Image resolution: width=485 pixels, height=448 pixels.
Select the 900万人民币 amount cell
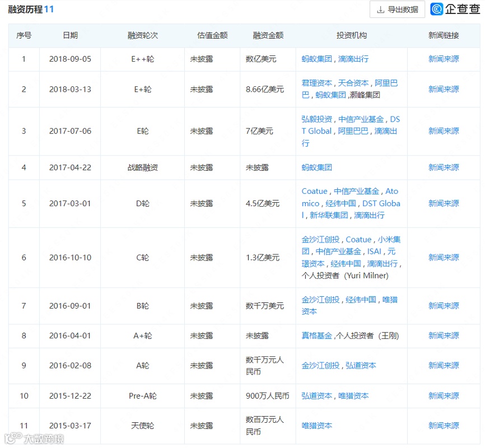click(268, 396)
